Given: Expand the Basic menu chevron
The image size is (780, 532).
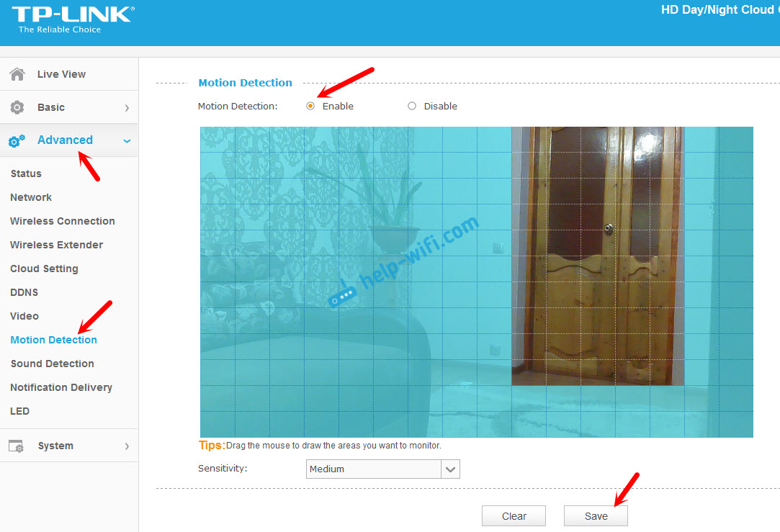Looking at the screenshot, I should pos(127,108).
